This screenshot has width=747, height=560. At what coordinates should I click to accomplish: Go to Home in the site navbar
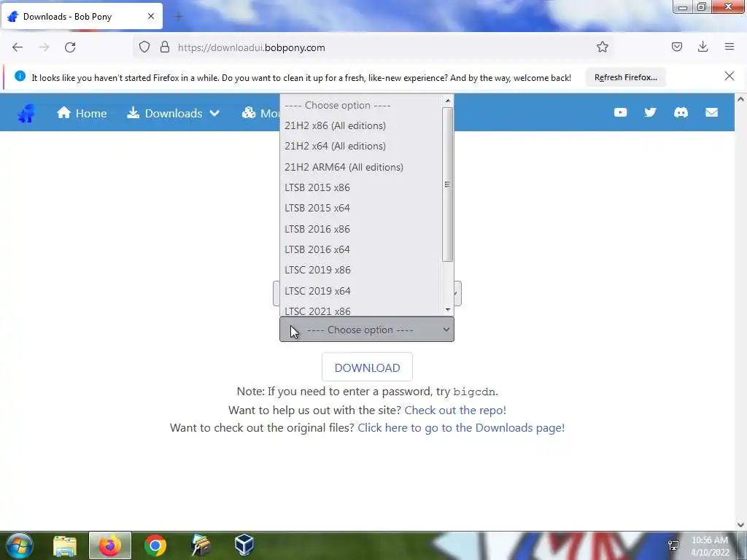click(82, 113)
